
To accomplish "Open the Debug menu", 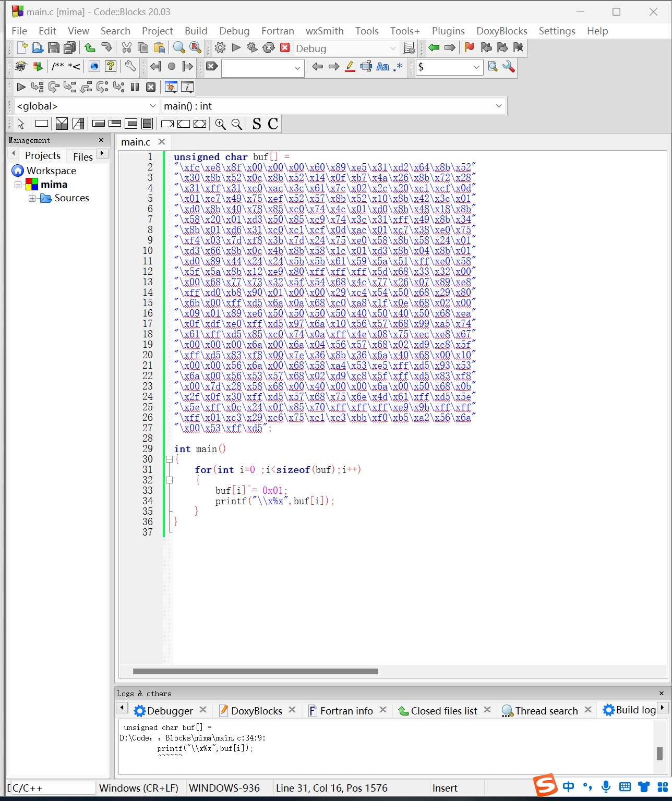I will point(234,31).
